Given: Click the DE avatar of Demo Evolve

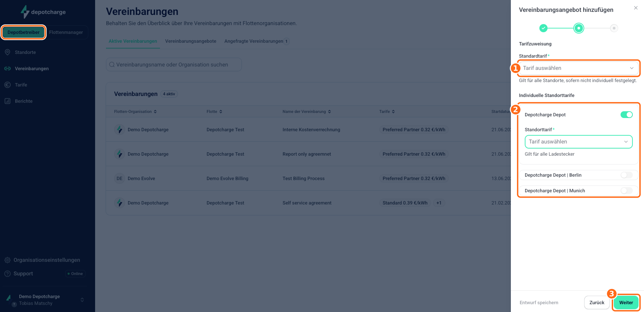Looking at the screenshot, I should point(120,178).
